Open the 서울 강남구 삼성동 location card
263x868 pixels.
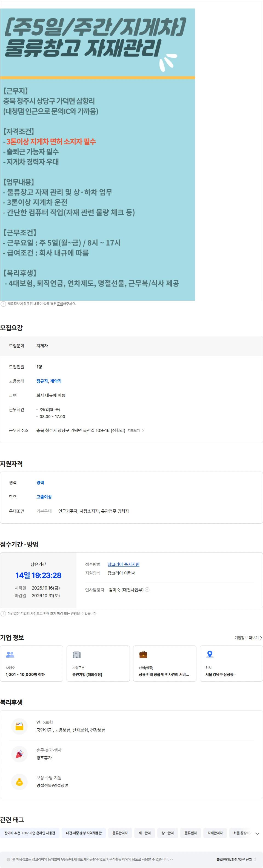click(231, 663)
